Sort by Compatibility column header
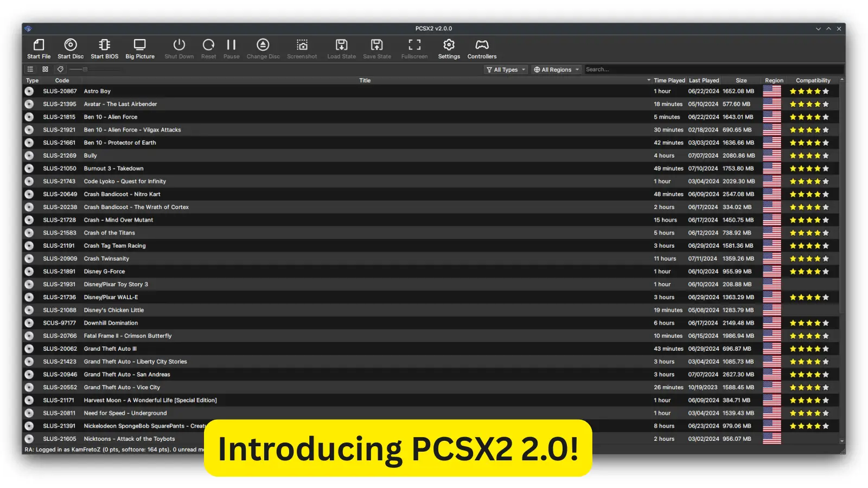This screenshot has height=488, width=868. 813,80
